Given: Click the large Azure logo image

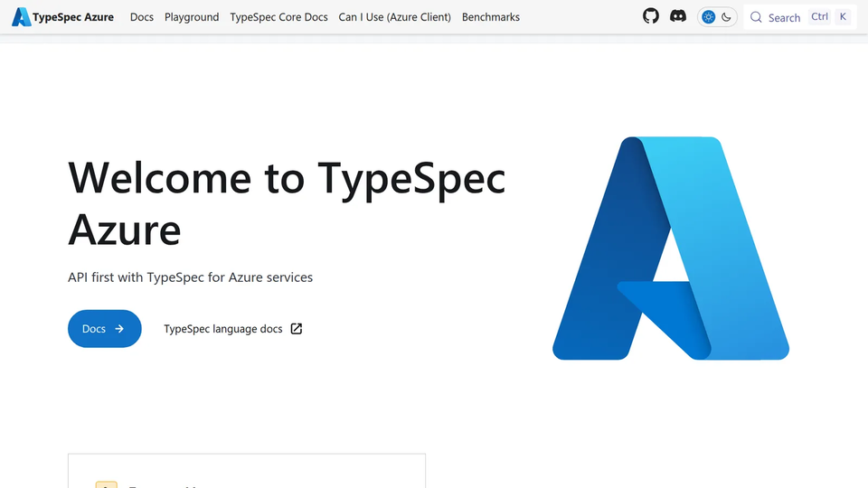Looking at the screenshot, I should tap(671, 249).
